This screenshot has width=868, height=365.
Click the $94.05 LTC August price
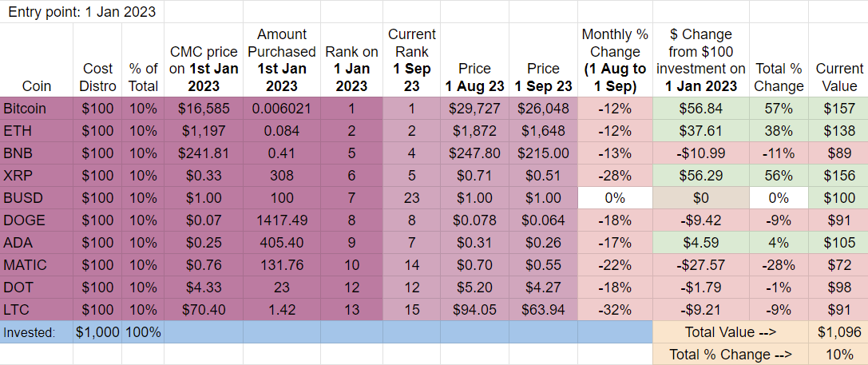[x=474, y=309]
